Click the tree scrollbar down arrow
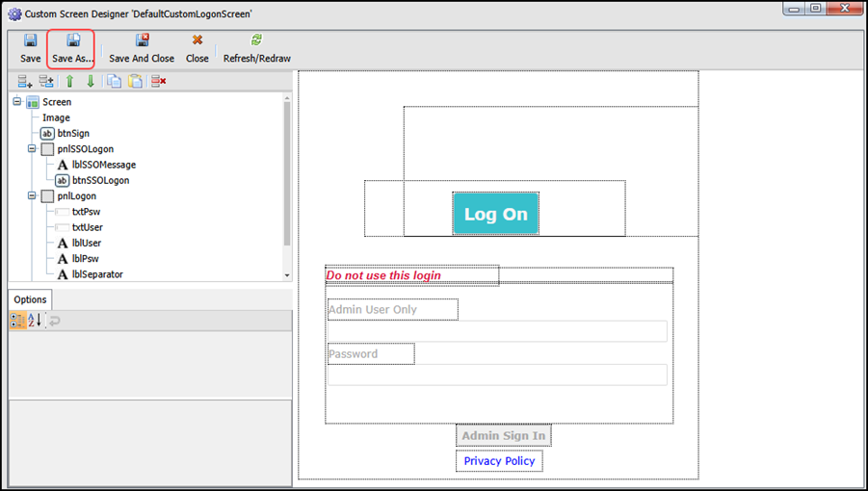The width and height of the screenshot is (868, 491). (x=287, y=275)
